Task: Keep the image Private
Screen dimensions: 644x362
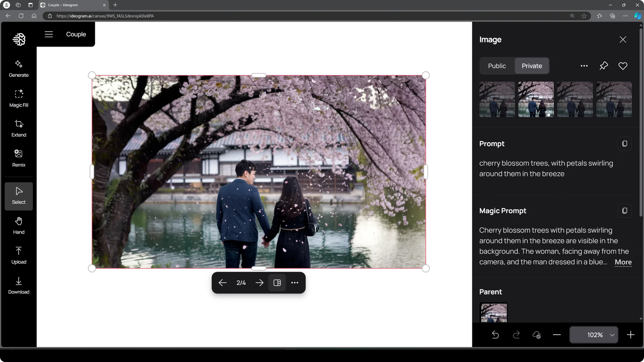Action: (532, 66)
